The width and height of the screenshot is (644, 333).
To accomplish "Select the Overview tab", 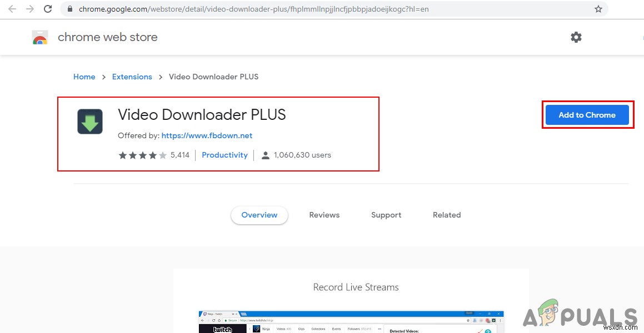I will pos(259,215).
